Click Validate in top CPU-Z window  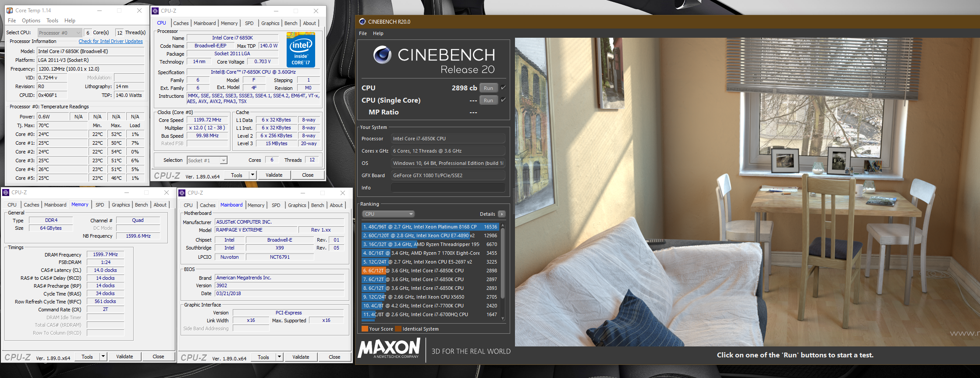[x=274, y=175]
